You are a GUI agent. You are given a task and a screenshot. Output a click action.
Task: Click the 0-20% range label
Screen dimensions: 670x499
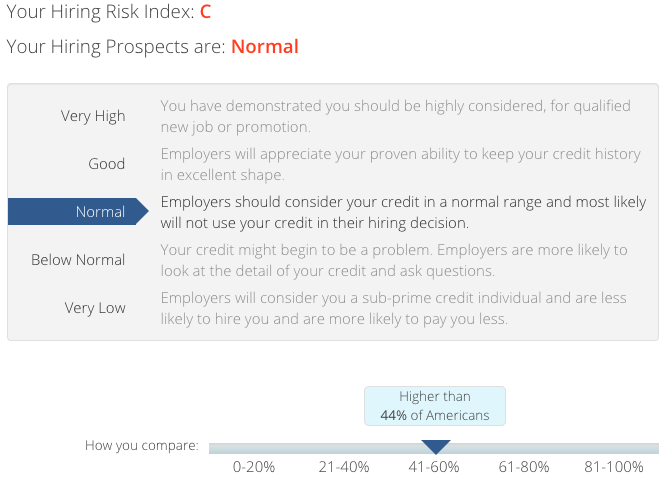[x=254, y=467]
